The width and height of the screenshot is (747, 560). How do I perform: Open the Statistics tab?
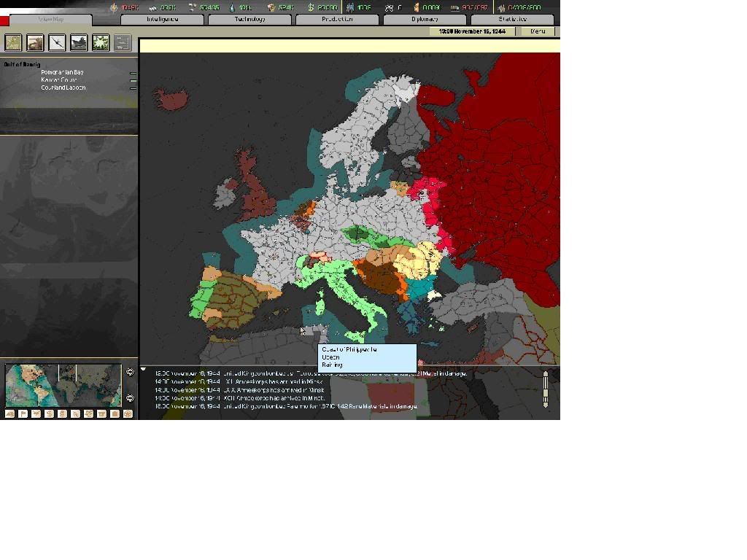(512, 20)
